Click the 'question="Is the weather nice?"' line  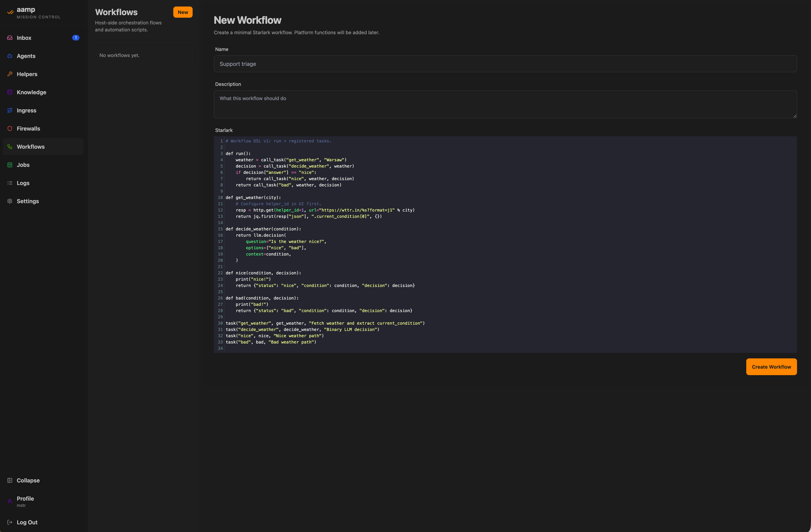(x=286, y=241)
